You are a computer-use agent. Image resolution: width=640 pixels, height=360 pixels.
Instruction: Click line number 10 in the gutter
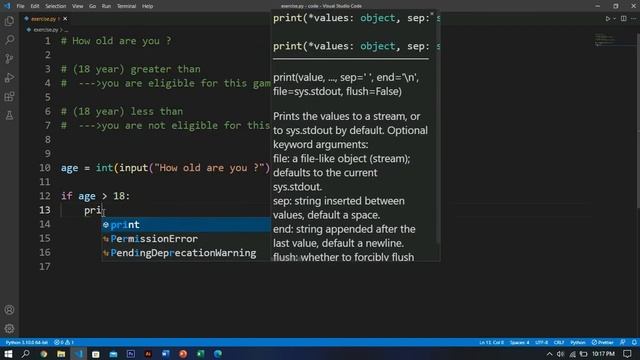[x=45, y=168]
